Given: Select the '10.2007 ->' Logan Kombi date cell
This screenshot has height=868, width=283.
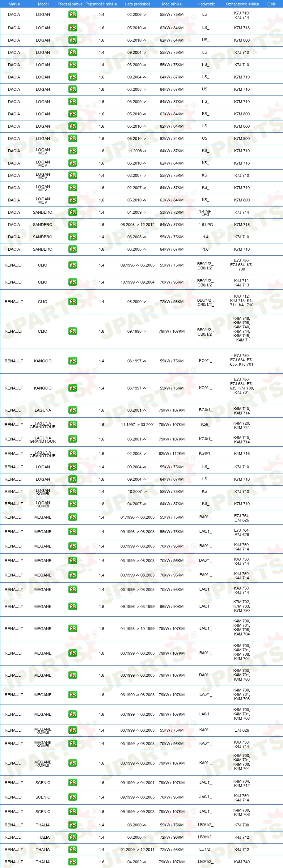Looking at the screenshot, I should 137,492.
